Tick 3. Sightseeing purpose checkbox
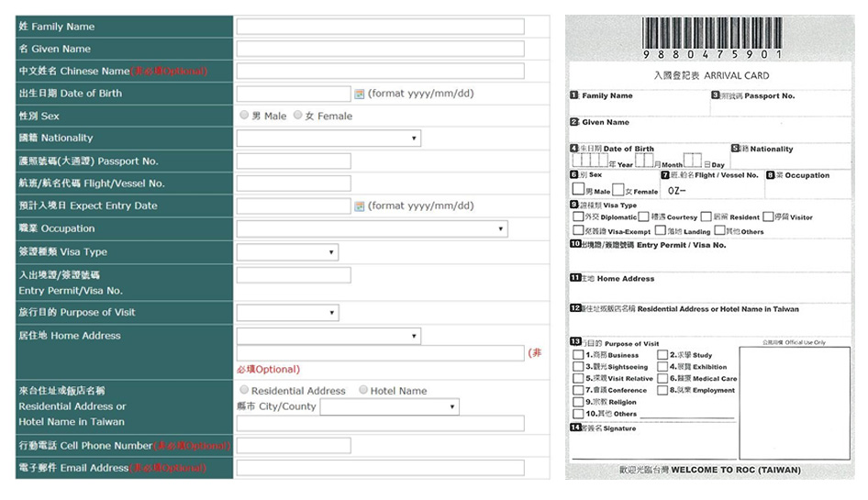This screenshot has height=500, width=868. tap(578, 367)
